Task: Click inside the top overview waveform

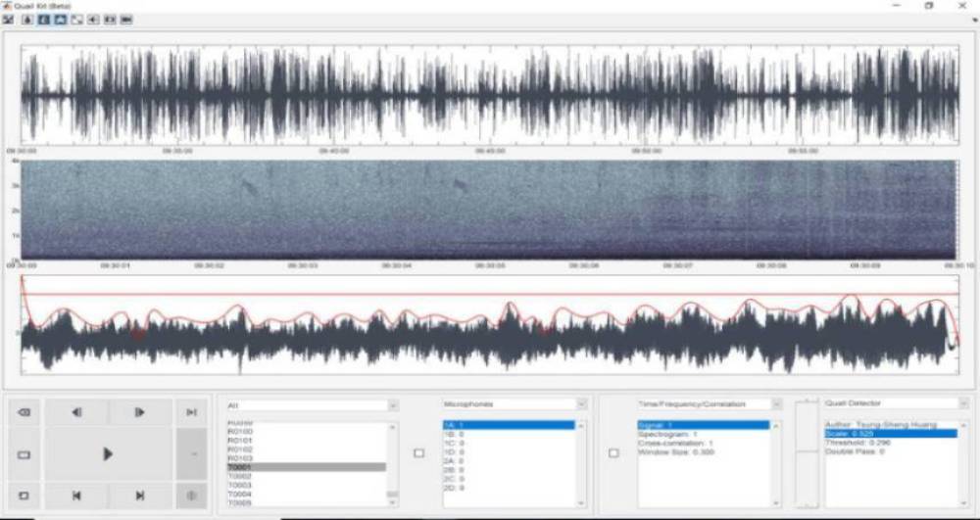Action: (x=490, y=95)
